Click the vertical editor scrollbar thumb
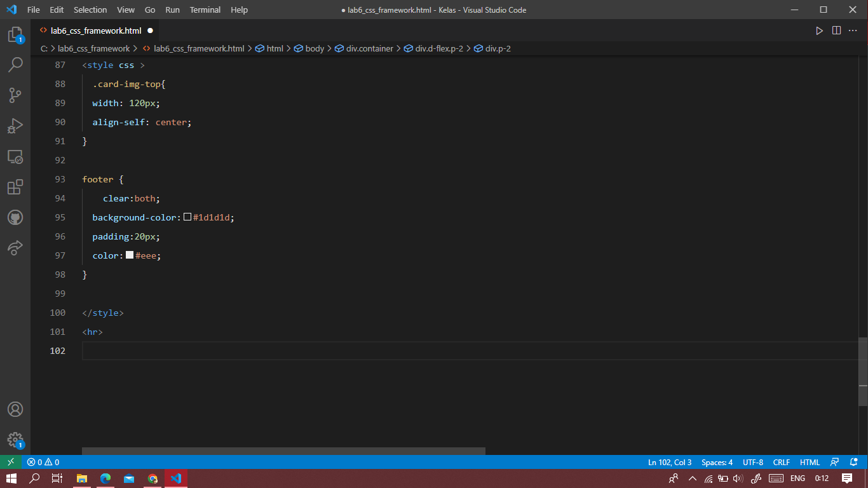Screen dimensions: 868x488 pos(863,372)
